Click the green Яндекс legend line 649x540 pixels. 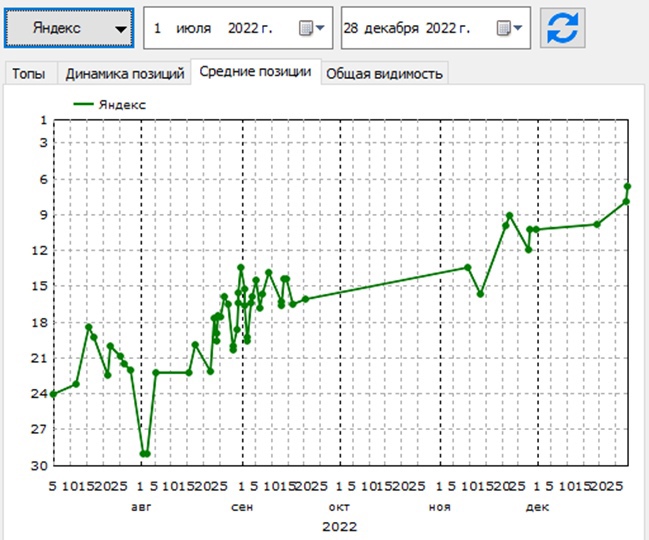(x=83, y=104)
